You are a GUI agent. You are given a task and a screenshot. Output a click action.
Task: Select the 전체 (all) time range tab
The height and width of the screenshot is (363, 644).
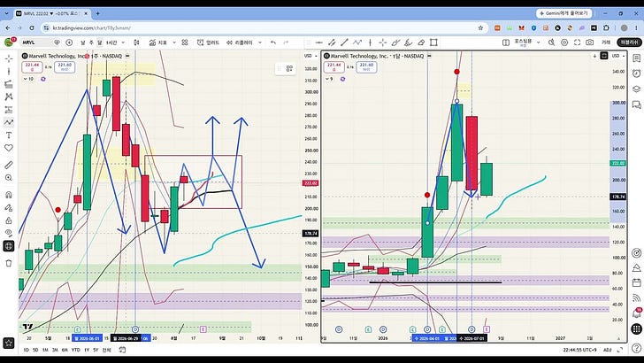(106, 350)
